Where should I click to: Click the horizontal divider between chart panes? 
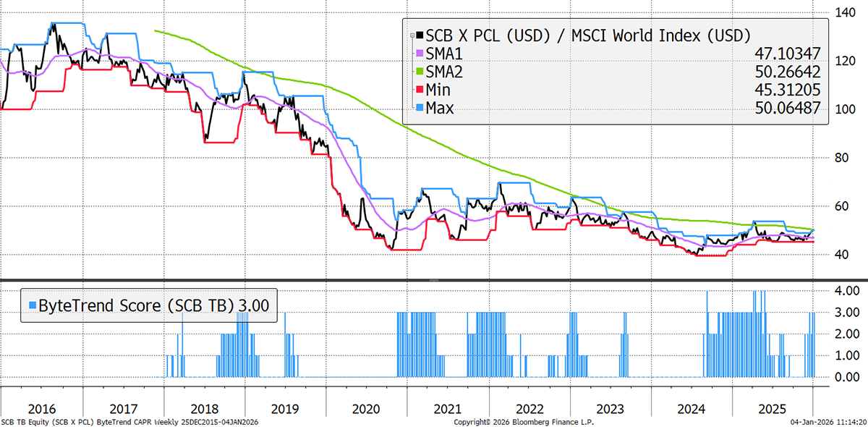[434, 279]
